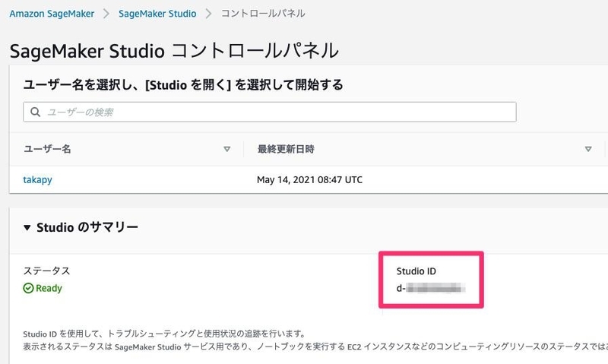Select the SageMaker Studio コントロールパネル heading

coord(174,51)
